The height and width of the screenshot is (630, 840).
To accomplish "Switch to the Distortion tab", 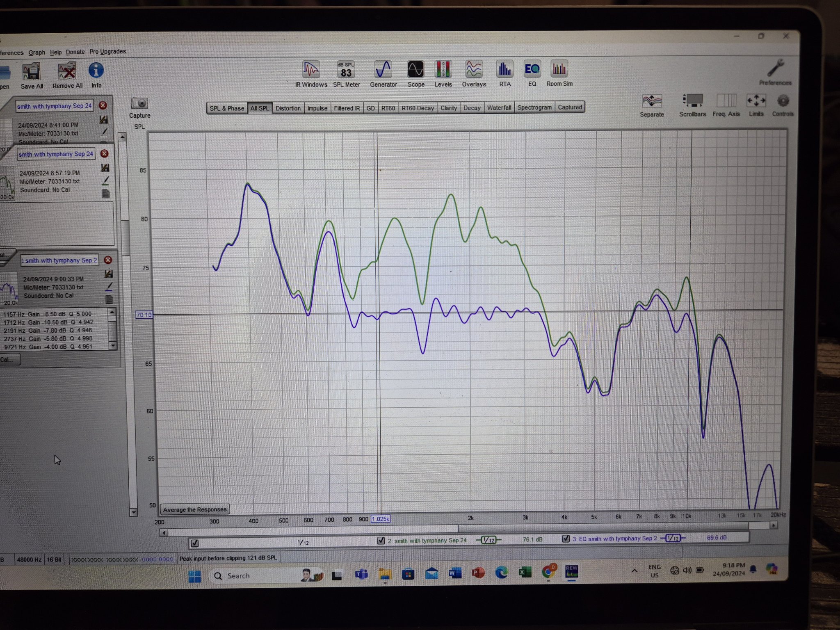I will click(x=288, y=108).
